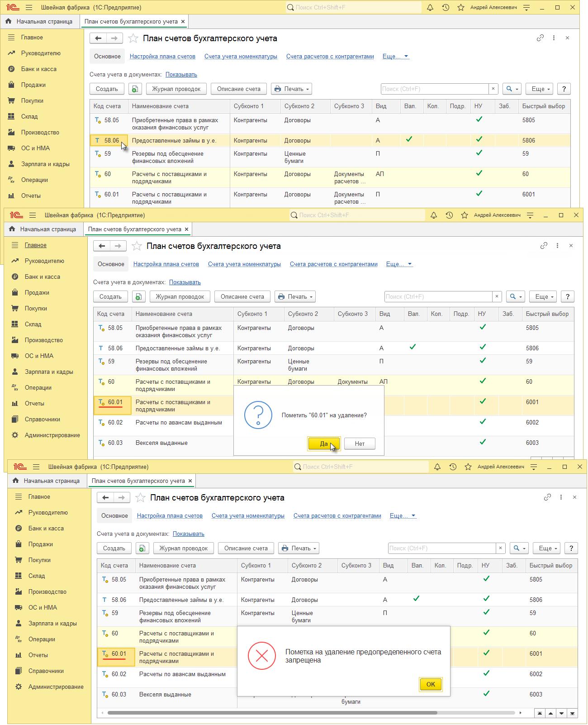The image size is (588, 725).
Task: Click copy-create icon beside Создать, middle window
Action: [x=138, y=297]
